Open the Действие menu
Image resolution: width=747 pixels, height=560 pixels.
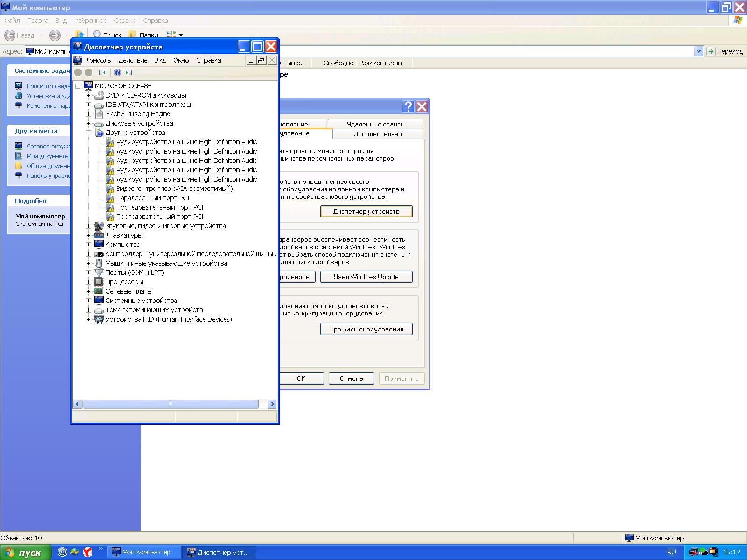tap(133, 60)
